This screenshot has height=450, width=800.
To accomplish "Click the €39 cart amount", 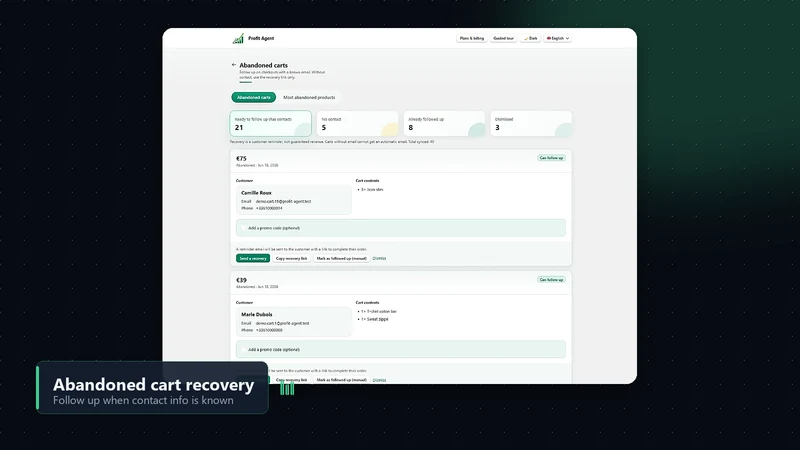I will 241,280.
